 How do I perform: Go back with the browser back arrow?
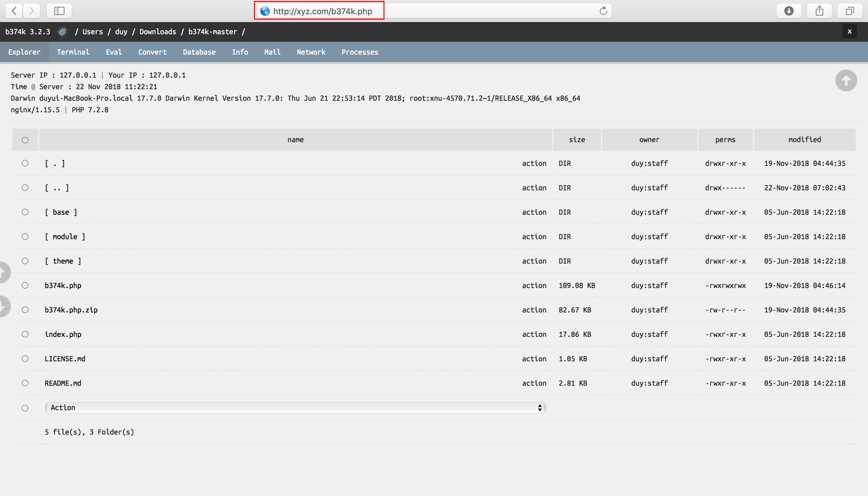click(x=14, y=11)
